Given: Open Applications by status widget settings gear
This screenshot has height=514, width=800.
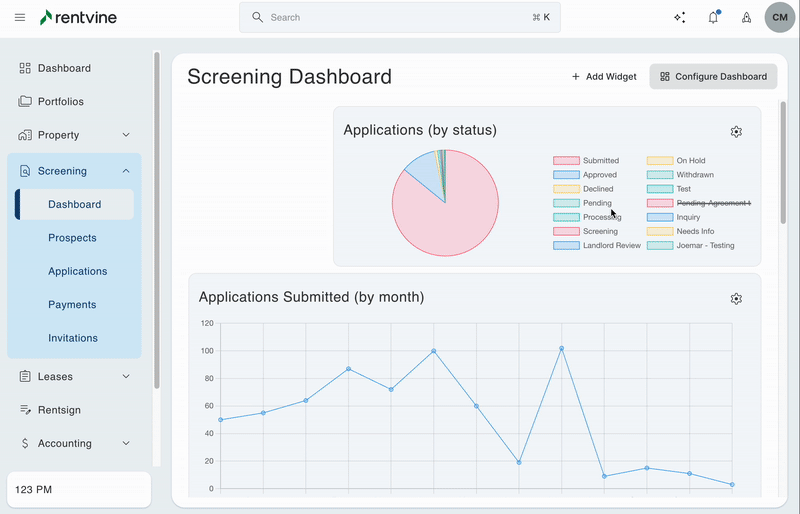Looking at the screenshot, I should tap(736, 132).
